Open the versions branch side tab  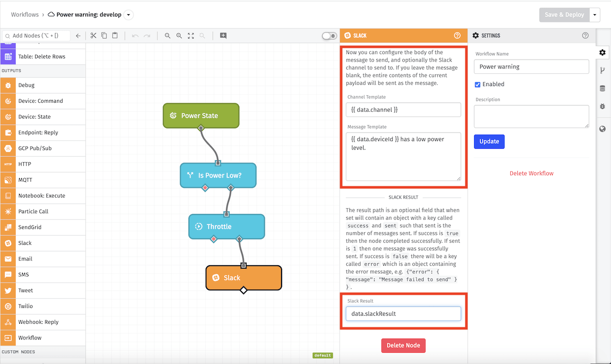(x=603, y=70)
